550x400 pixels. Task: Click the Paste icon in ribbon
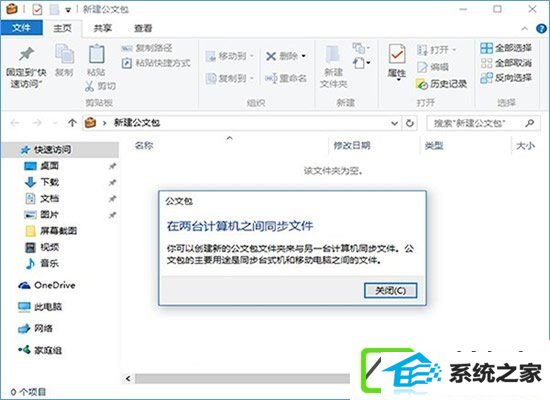[96, 54]
